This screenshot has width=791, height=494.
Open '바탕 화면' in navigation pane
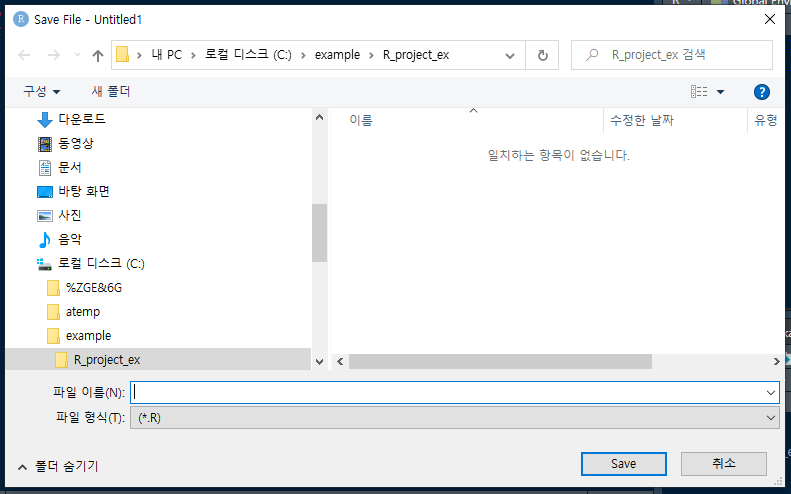pos(84,191)
